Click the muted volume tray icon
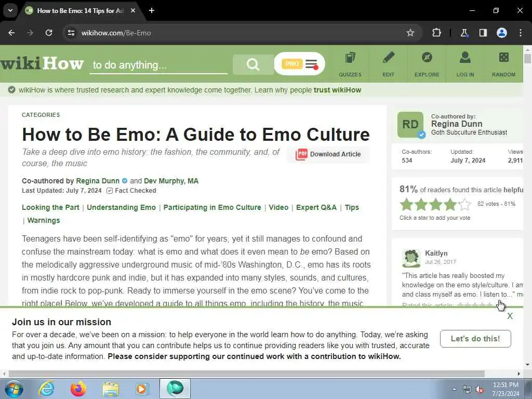 480,390
